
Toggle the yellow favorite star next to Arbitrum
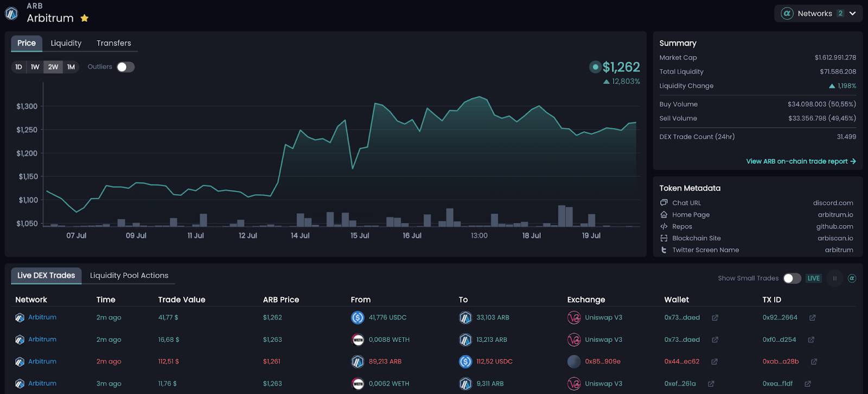(85, 18)
